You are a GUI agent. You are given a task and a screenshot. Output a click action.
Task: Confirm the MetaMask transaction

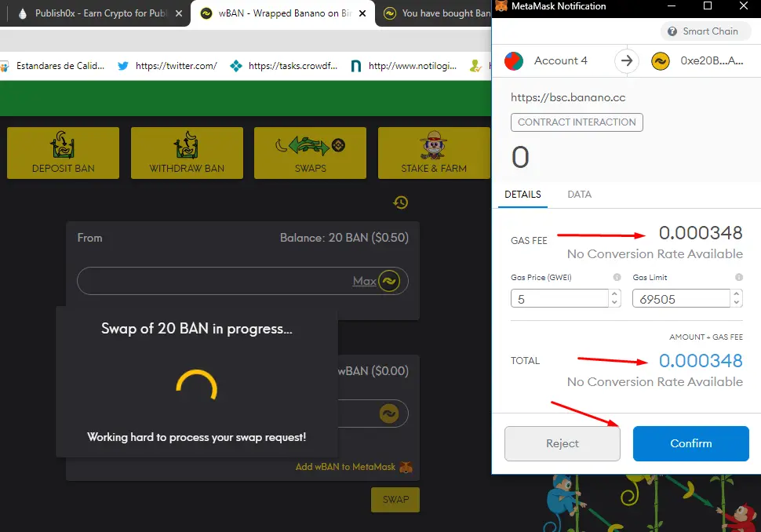tap(690, 443)
